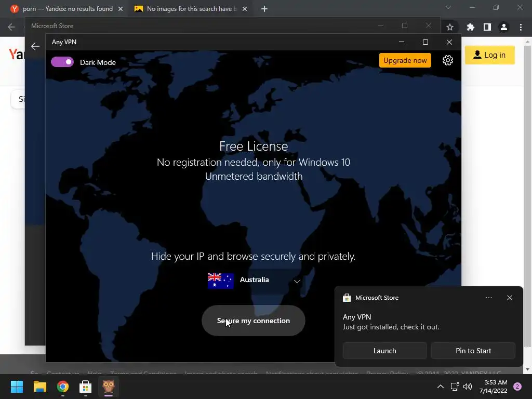Open File Explorer from taskbar
Screen dimensions: 532x399
39,387
